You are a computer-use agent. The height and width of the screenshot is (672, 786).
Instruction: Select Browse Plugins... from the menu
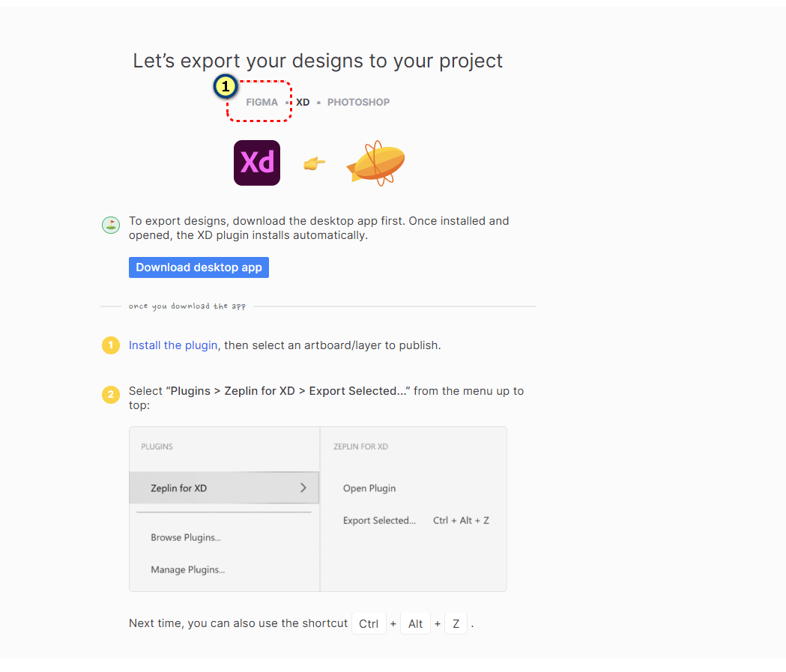coord(186,537)
